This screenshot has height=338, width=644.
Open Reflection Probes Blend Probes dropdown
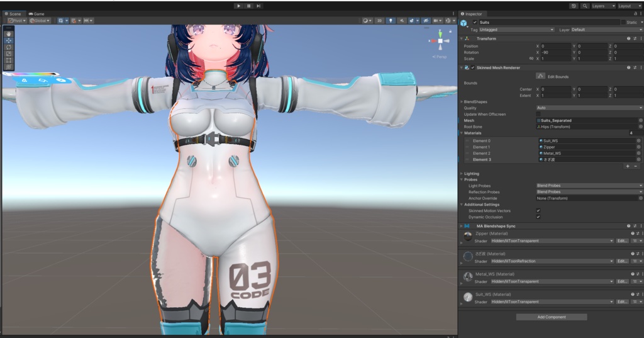click(589, 191)
